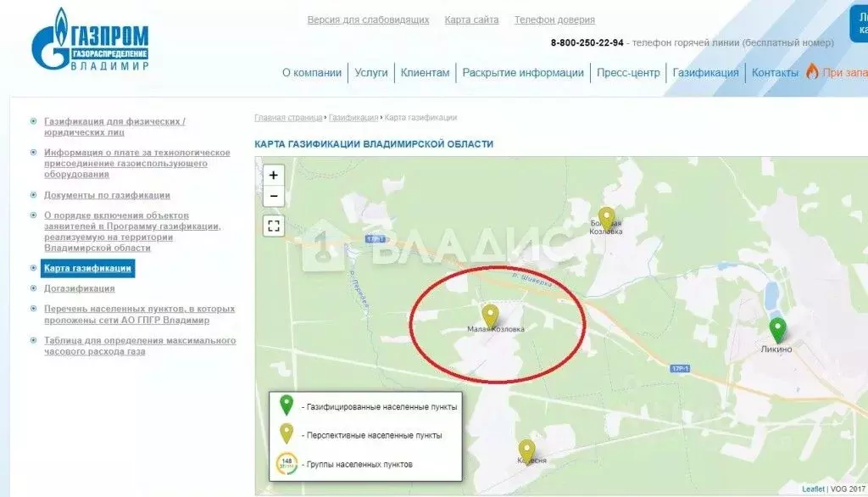
Task: Click the flame icon in the menu
Action: click(812, 71)
